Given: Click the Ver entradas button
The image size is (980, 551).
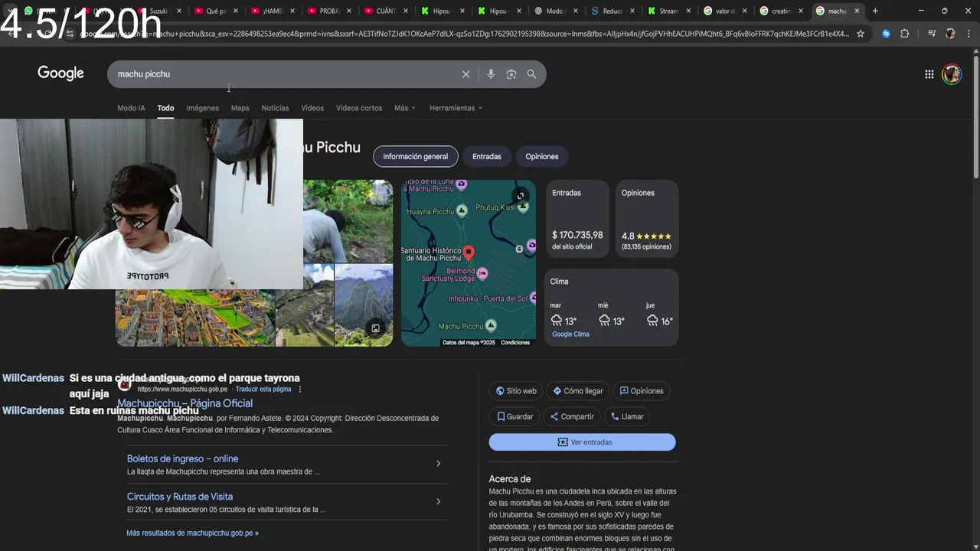Looking at the screenshot, I should 583,442.
